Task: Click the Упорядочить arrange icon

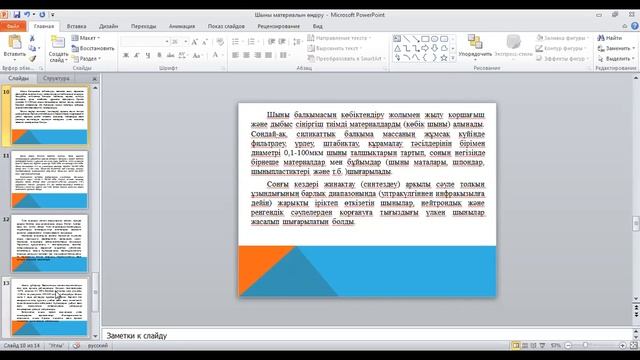Action: click(x=475, y=42)
